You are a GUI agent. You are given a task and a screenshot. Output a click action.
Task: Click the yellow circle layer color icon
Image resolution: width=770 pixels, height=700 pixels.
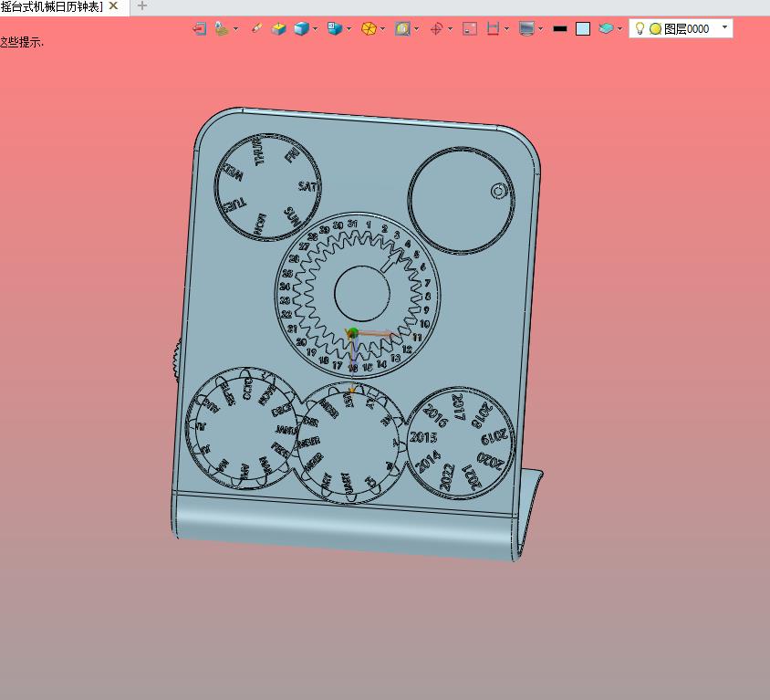[x=655, y=29]
